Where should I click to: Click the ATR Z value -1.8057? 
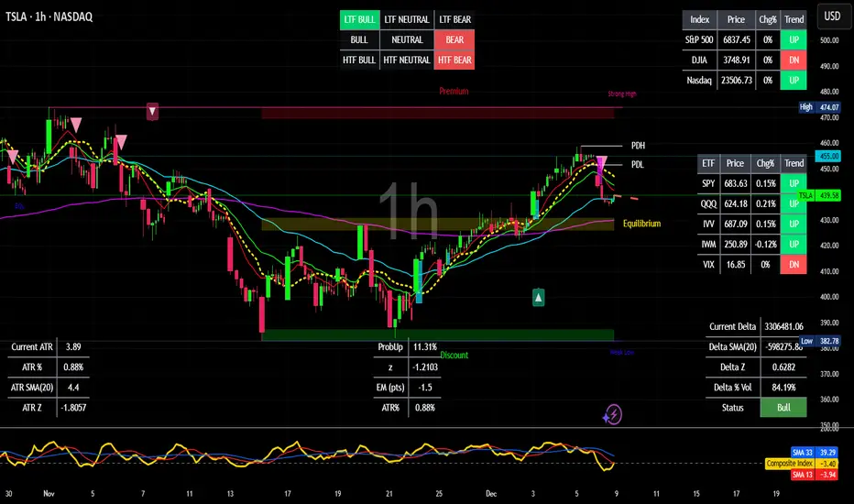[73, 408]
